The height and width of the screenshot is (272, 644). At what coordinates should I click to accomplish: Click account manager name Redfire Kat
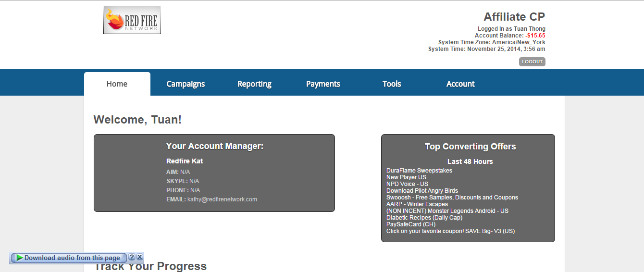coord(185,161)
